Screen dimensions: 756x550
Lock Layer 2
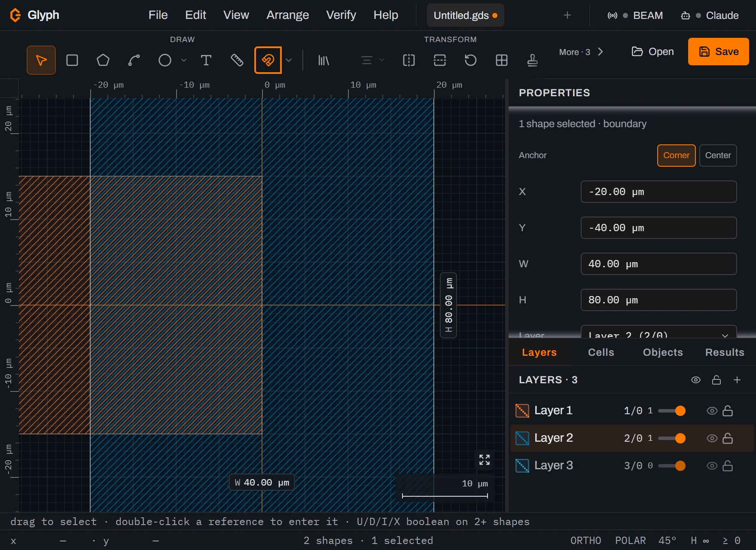(x=728, y=438)
